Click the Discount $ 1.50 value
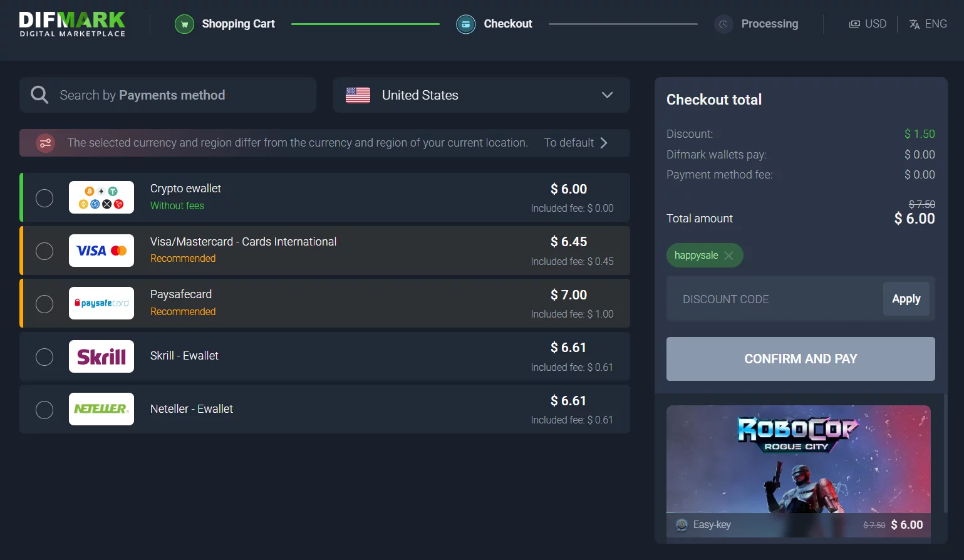964x560 pixels. click(x=920, y=134)
